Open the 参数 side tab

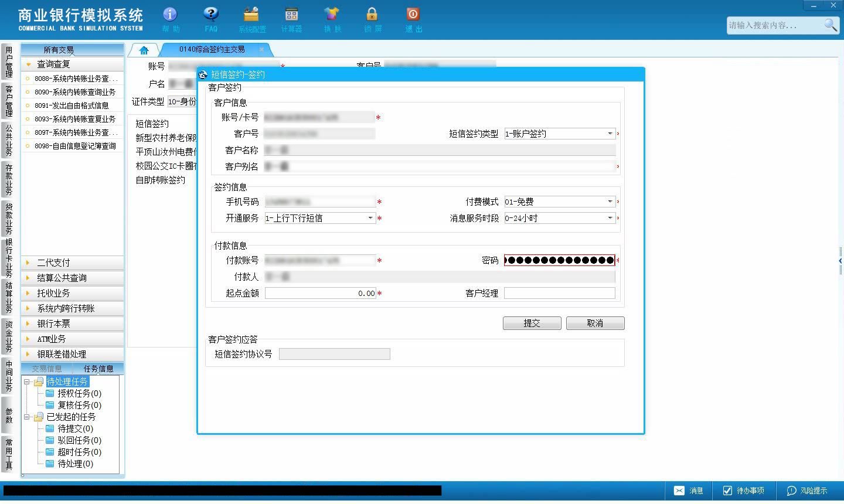tap(9, 415)
